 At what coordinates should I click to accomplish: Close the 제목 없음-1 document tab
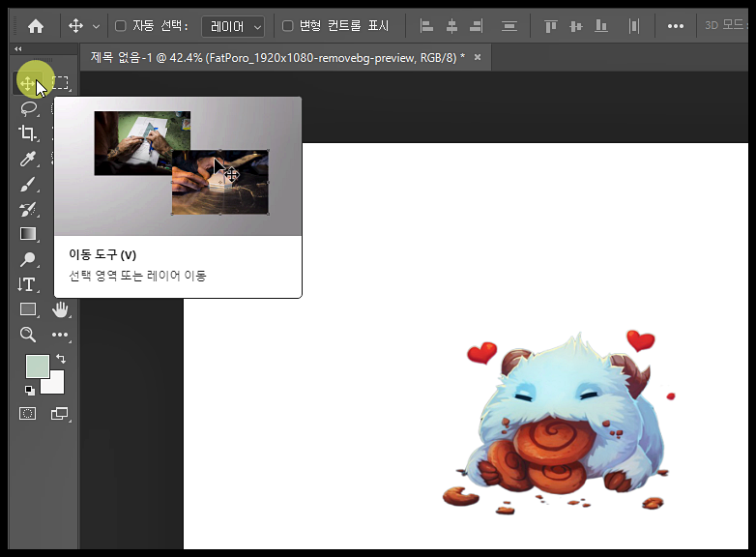point(478,57)
